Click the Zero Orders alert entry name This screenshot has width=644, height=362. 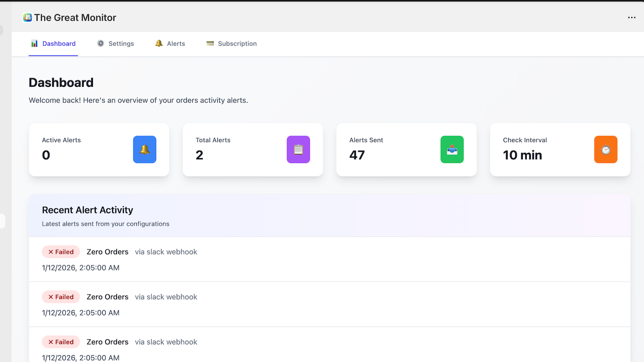click(x=107, y=251)
